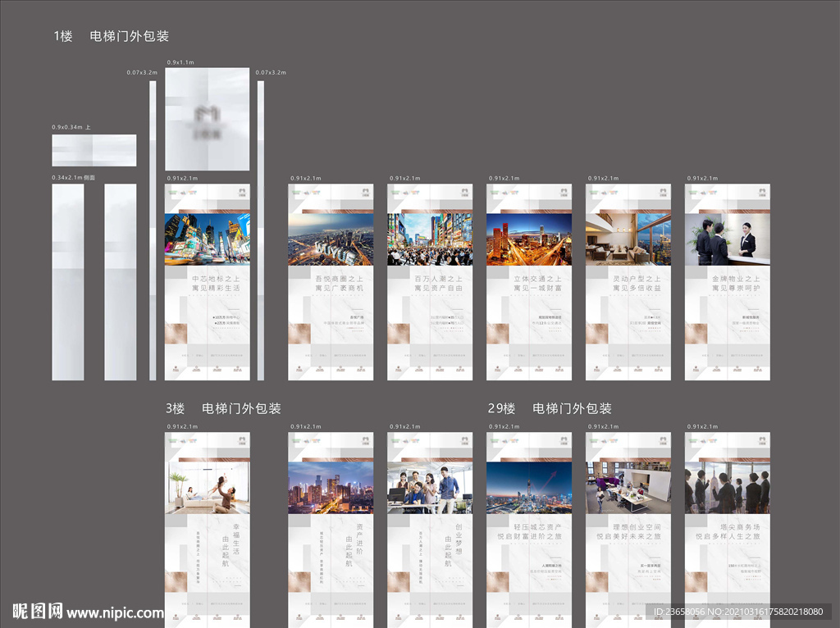Image resolution: width=840 pixels, height=628 pixels.
Task: Open the www.nipic.com watermark link
Action: [116, 612]
